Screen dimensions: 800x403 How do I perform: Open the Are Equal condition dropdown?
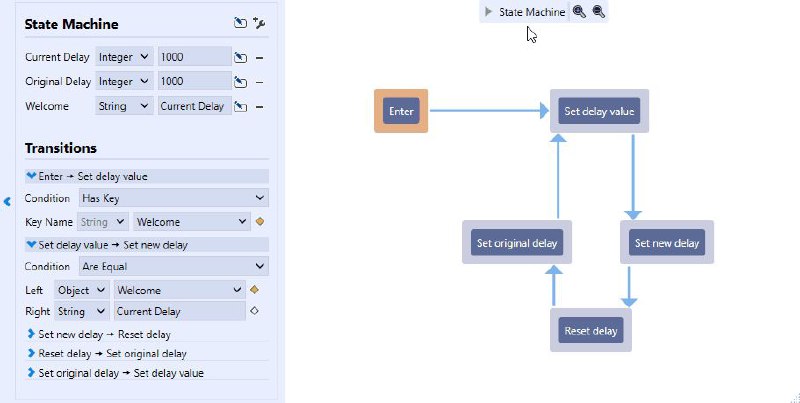pos(174,266)
